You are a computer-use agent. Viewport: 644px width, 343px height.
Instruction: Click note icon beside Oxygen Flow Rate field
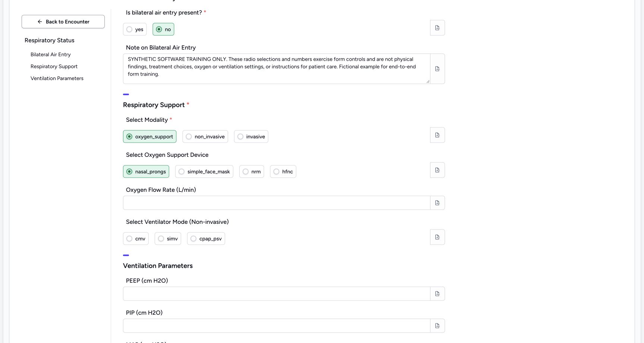(437, 203)
